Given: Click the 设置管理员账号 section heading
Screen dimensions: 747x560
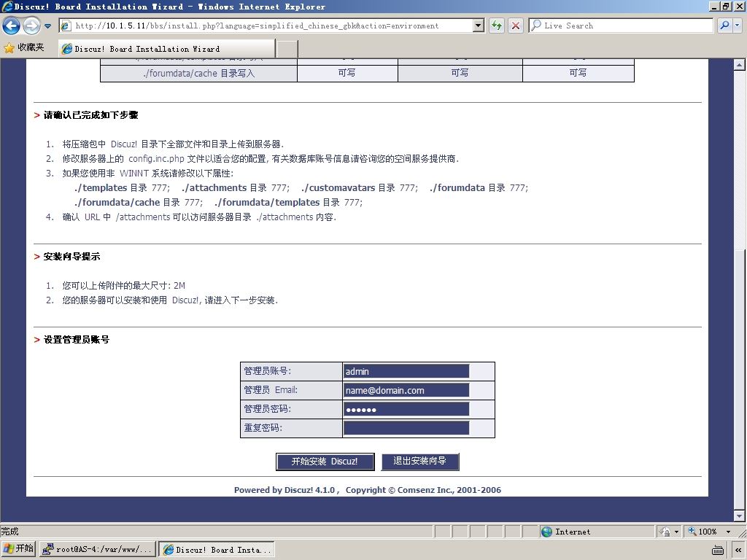Looking at the screenshot, I should [76, 340].
